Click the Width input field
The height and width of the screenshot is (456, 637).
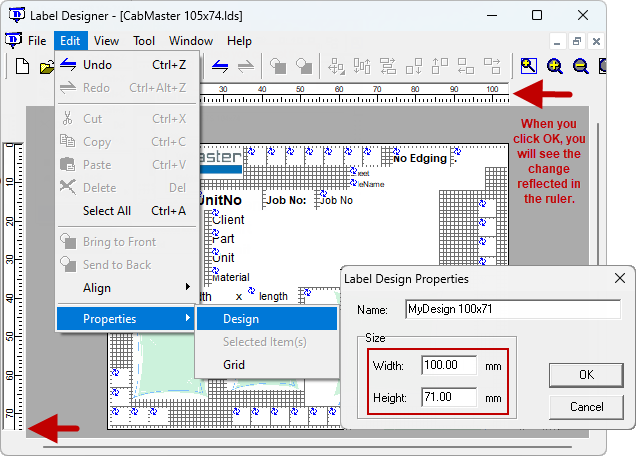pyautogui.click(x=449, y=365)
